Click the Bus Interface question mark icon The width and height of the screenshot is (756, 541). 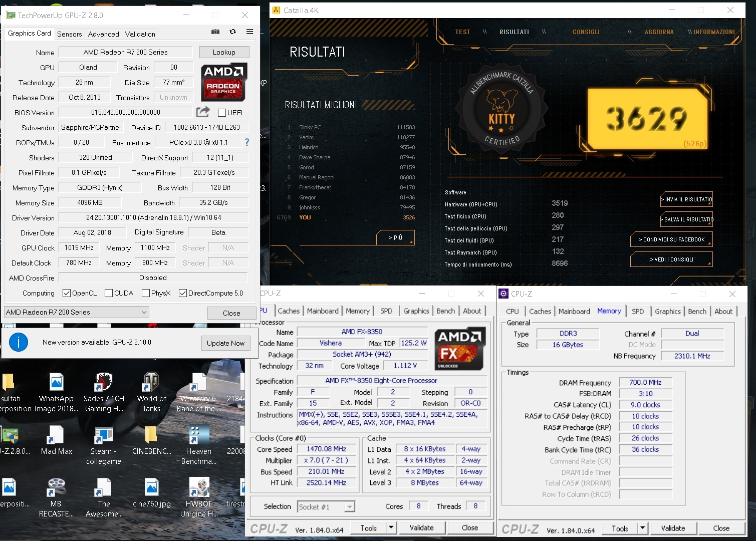click(x=246, y=142)
